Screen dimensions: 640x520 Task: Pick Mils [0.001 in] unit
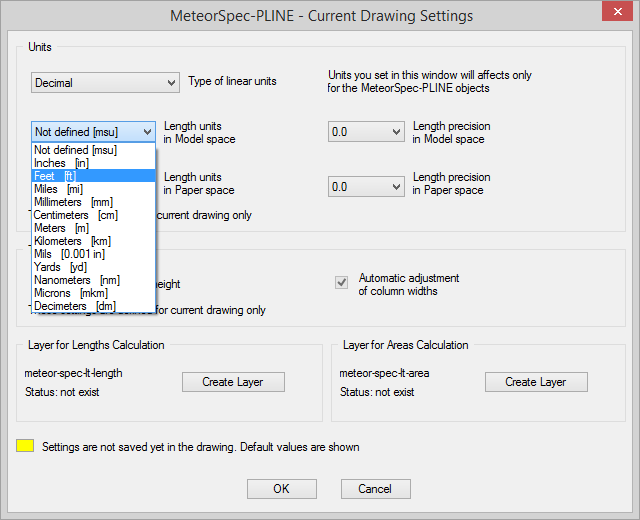(93, 254)
